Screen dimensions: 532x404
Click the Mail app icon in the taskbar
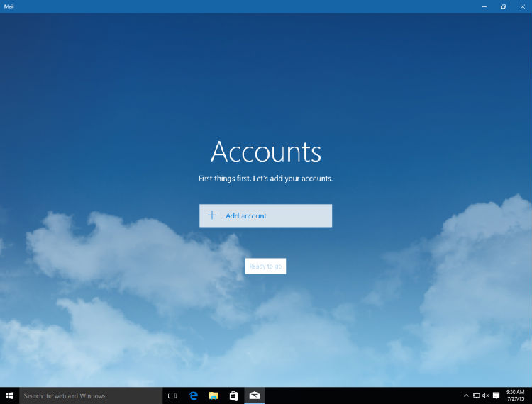254,395
